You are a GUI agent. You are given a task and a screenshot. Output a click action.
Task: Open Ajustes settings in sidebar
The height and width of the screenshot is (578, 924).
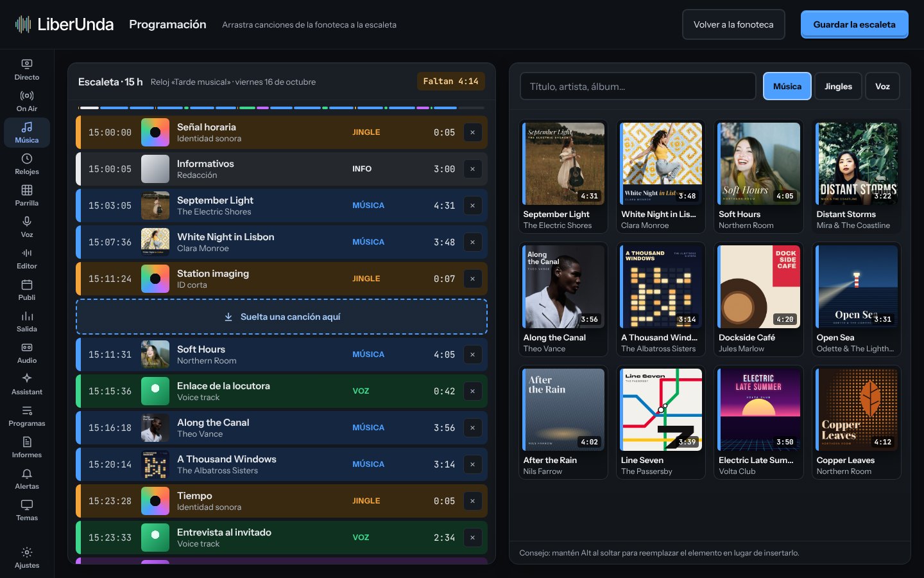pyautogui.click(x=27, y=557)
